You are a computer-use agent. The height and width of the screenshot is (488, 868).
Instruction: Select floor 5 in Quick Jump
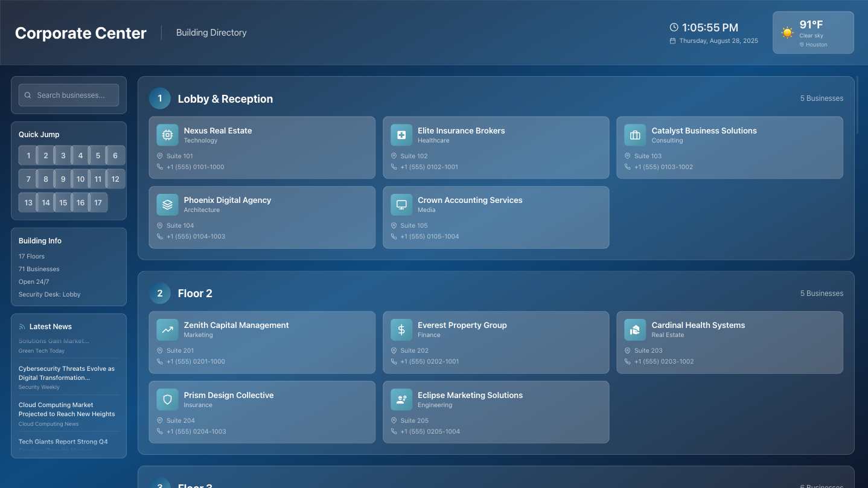97,155
